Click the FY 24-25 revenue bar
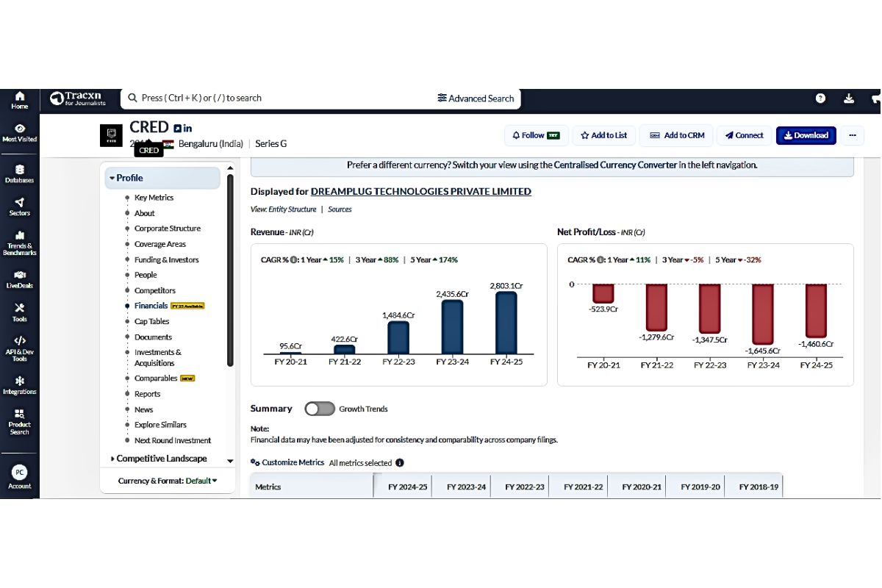 pyautogui.click(x=506, y=323)
